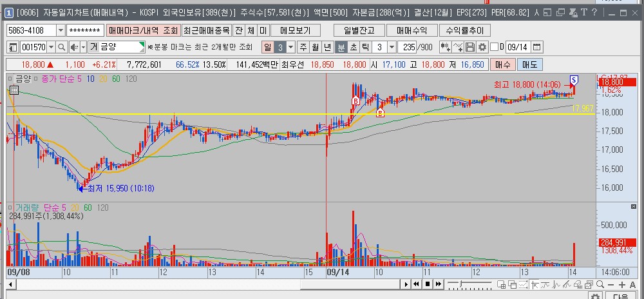Rewind the chart replay
644x299 pixels.
pyautogui.click(x=417, y=284)
